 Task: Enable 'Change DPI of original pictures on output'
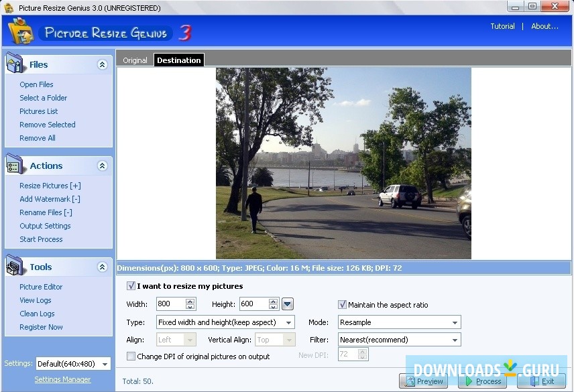pos(131,356)
